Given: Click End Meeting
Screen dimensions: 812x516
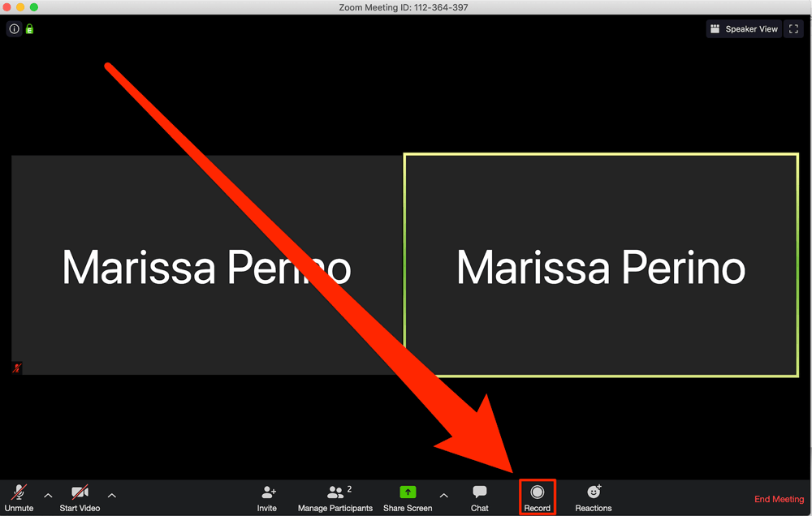Looking at the screenshot, I should click(779, 499).
